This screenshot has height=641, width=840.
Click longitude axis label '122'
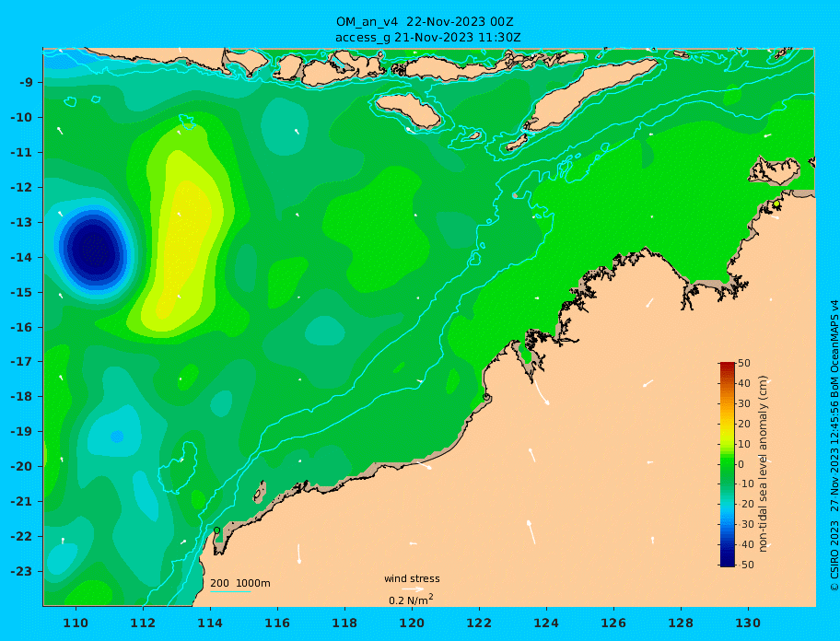[x=479, y=623]
